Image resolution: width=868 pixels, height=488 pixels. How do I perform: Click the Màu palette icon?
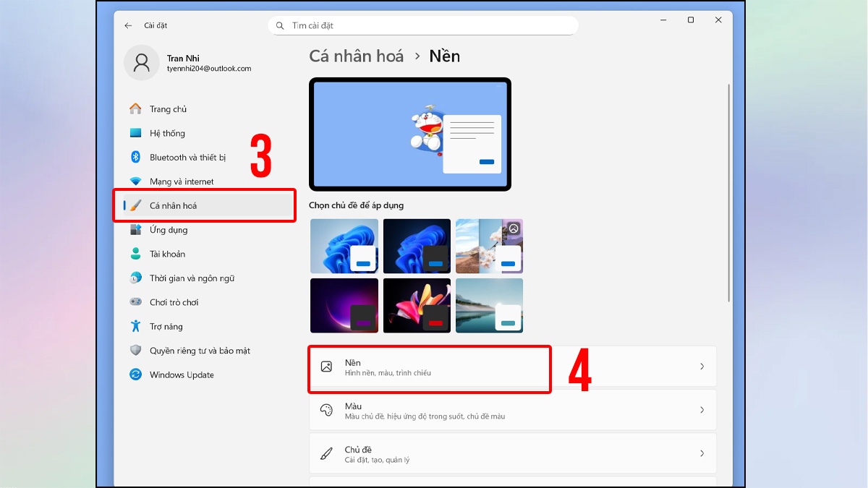click(326, 410)
